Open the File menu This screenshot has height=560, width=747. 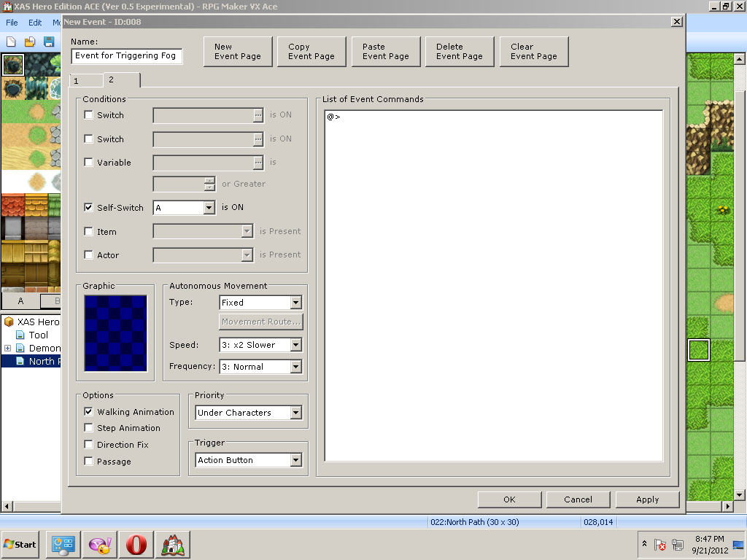tap(12, 23)
